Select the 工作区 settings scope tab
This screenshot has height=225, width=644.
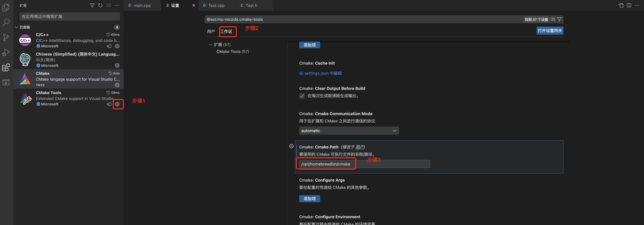point(226,31)
